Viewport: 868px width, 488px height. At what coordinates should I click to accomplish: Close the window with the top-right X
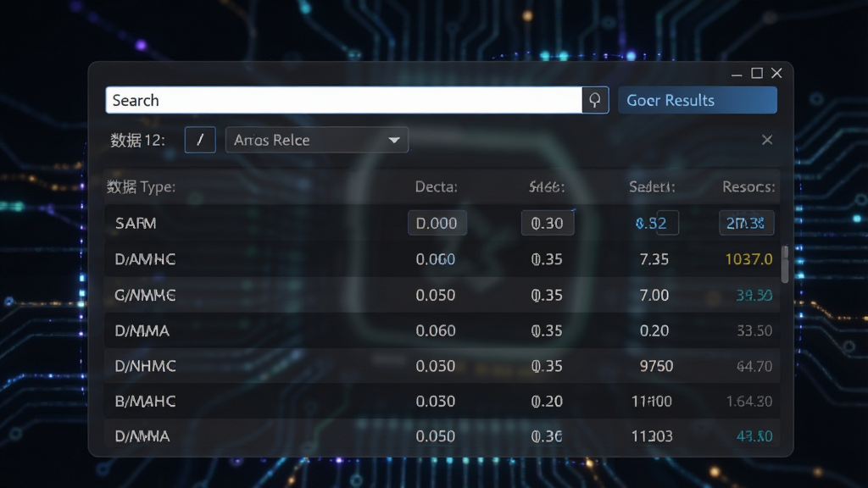776,73
